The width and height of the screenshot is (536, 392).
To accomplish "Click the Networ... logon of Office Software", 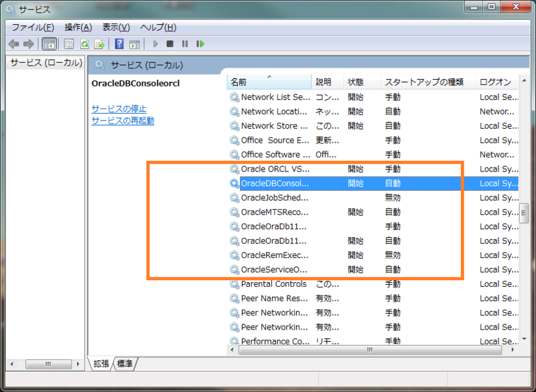I will click(x=496, y=155).
